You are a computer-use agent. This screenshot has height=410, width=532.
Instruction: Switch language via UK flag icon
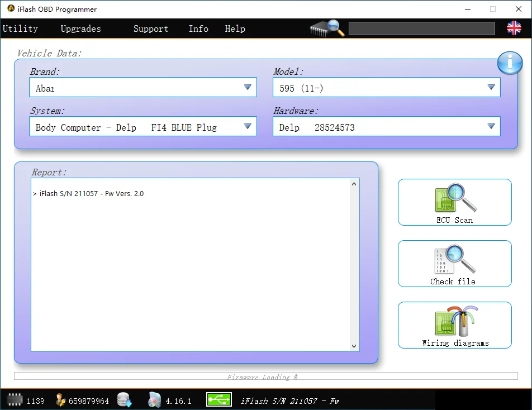point(514,28)
